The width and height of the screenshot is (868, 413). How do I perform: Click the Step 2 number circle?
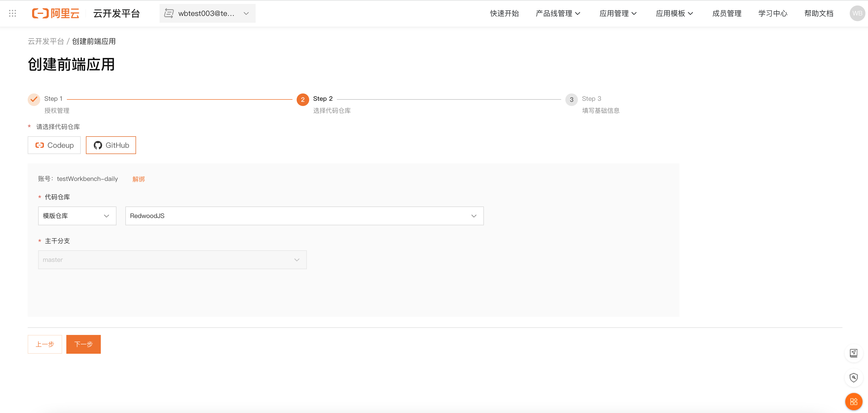tap(303, 99)
